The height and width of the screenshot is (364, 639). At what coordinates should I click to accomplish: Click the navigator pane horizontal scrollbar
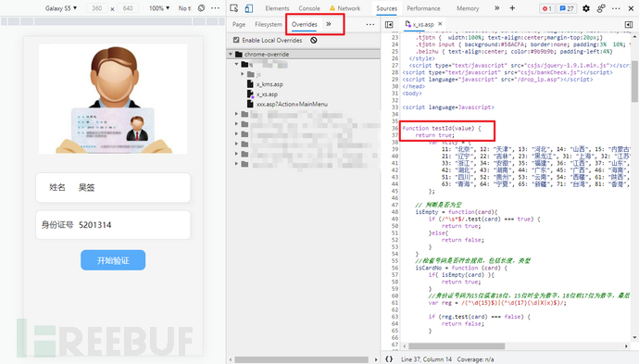(301, 359)
